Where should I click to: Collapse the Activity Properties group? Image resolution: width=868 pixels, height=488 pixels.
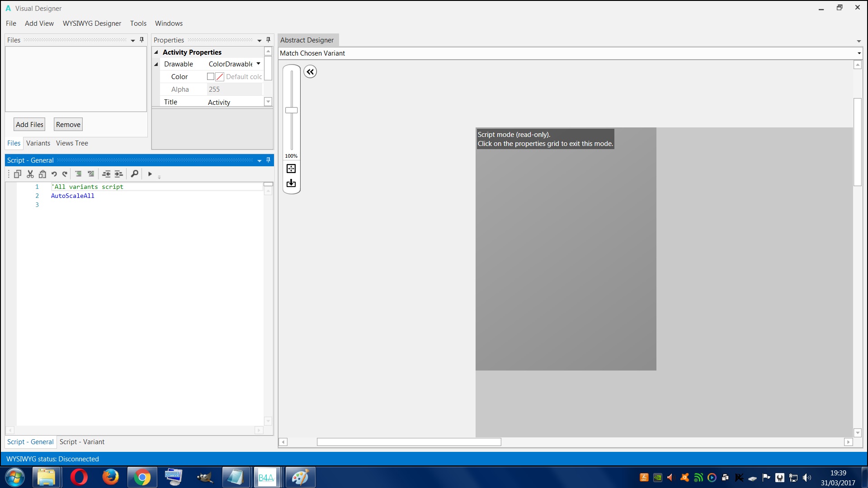tap(156, 52)
